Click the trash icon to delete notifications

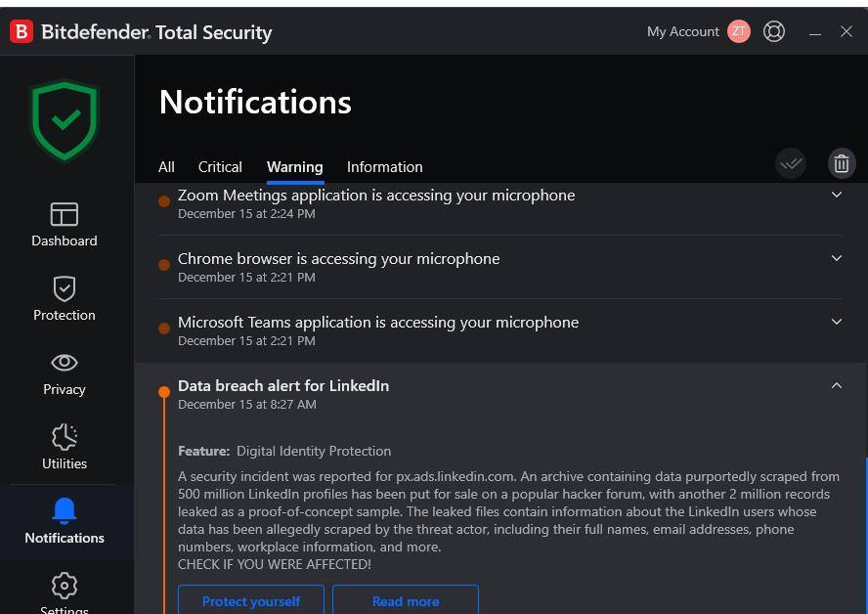coord(841,163)
